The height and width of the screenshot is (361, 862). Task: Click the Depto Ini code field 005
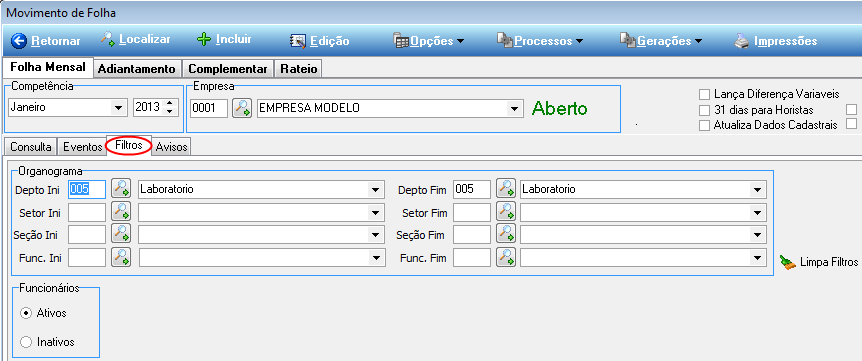[x=87, y=190]
